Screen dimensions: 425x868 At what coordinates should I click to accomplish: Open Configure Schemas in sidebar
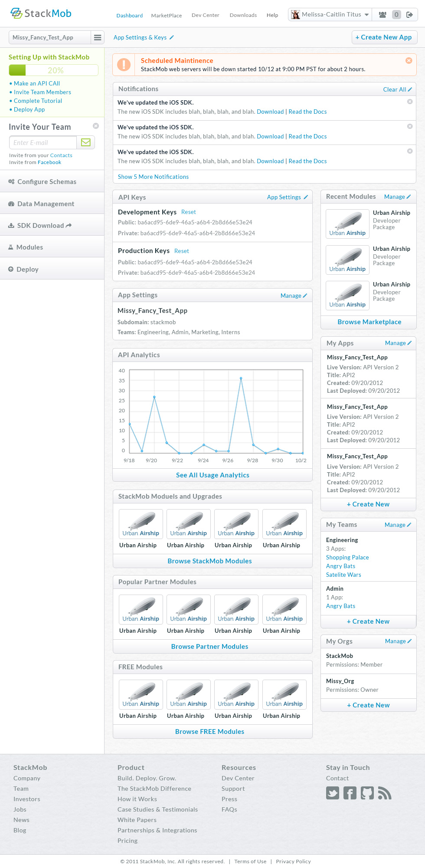click(x=52, y=181)
